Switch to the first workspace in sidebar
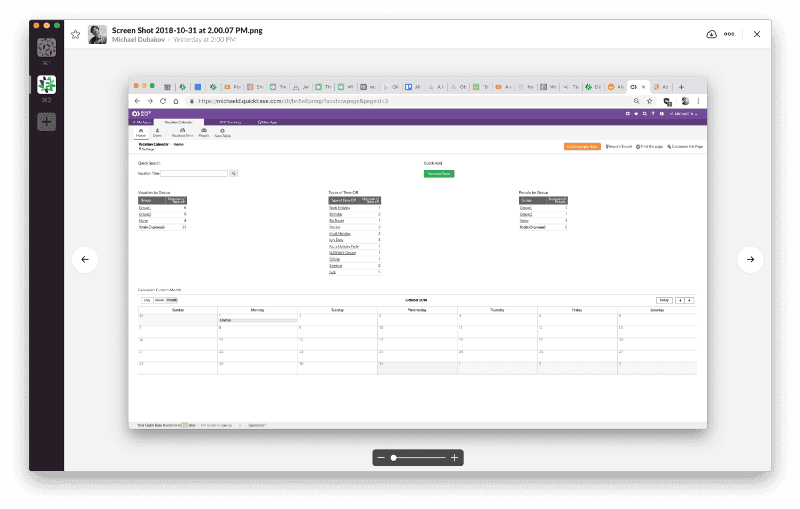The height and width of the screenshot is (509, 800). click(46, 47)
